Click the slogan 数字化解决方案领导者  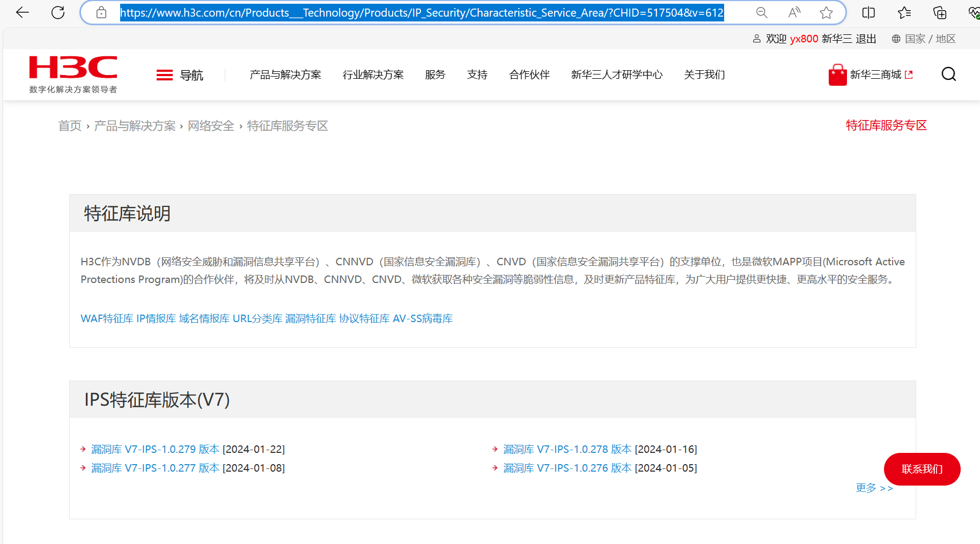coord(73,90)
